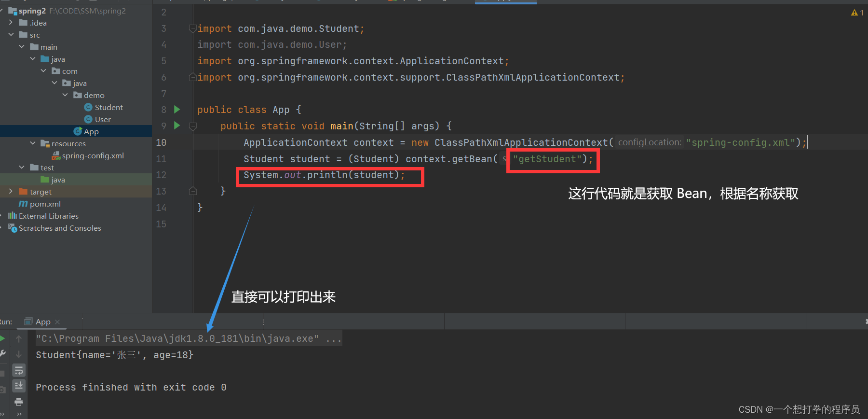Click line number 15 in the gutter
Screen dimensions: 868x419
pos(161,224)
